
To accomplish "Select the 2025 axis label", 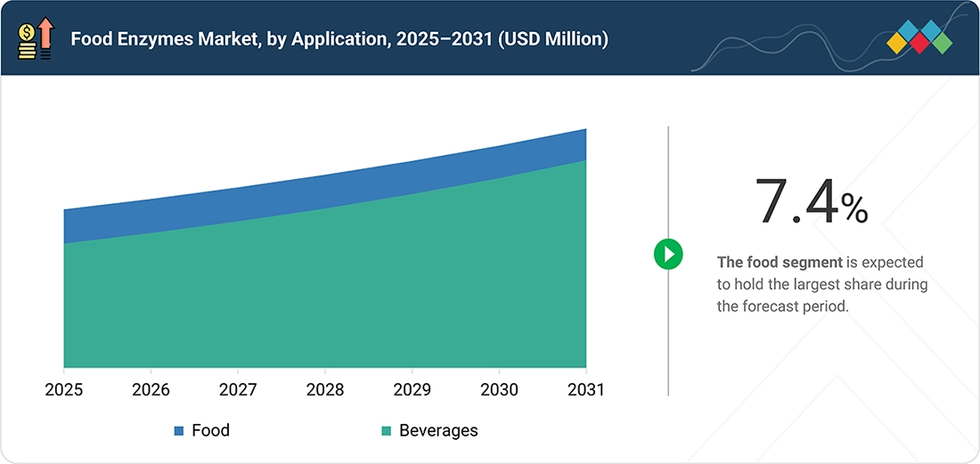I will pyautogui.click(x=64, y=390).
